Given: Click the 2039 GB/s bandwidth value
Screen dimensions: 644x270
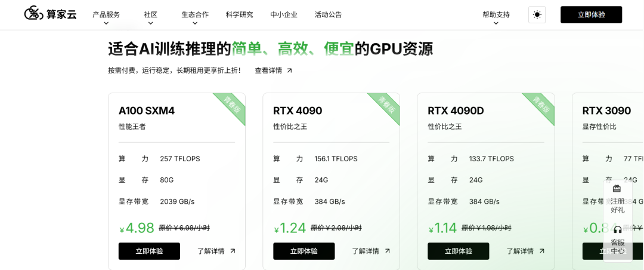Looking at the screenshot, I should [177, 202].
